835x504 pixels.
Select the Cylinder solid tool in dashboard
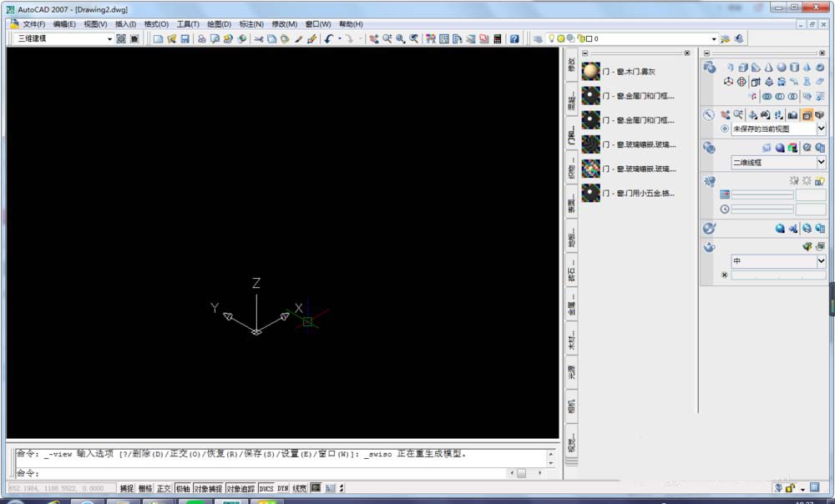click(794, 68)
